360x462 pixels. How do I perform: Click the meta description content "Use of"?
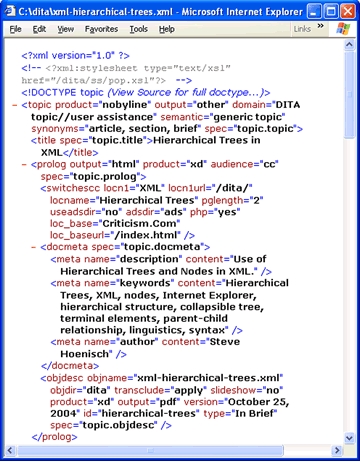click(x=250, y=259)
